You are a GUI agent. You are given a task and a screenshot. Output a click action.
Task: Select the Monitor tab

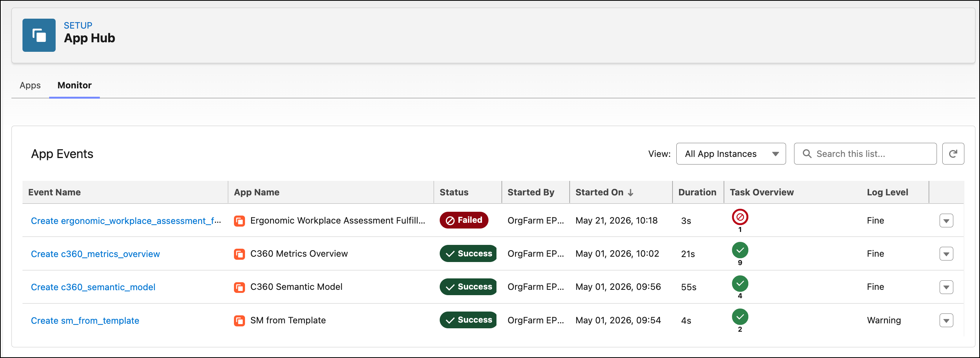[x=75, y=85]
